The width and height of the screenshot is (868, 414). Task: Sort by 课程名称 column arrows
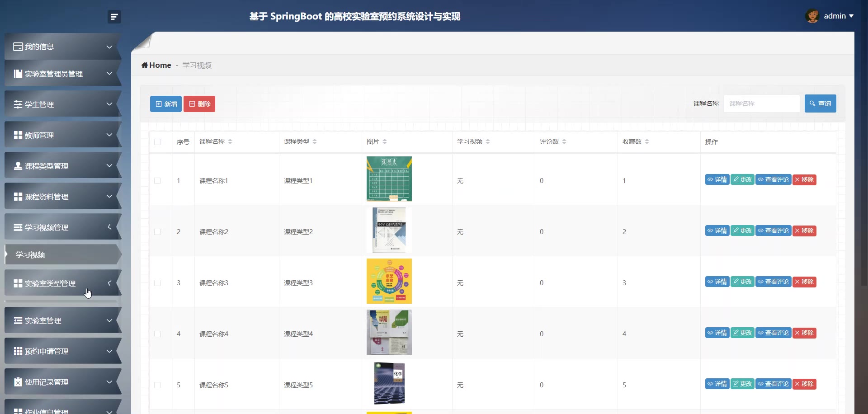click(230, 141)
